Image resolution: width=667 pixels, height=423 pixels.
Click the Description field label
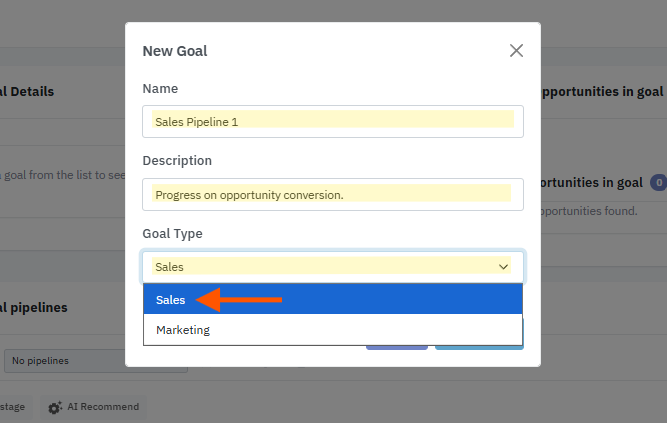click(177, 161)
